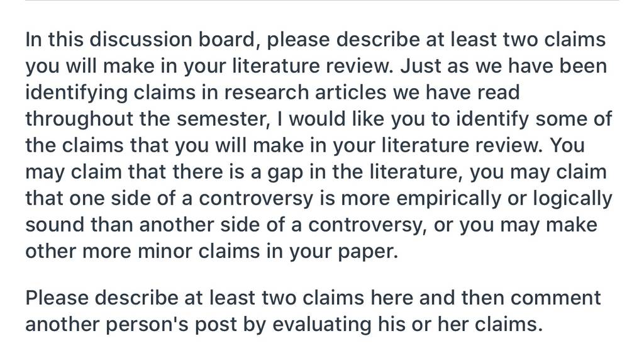
Task: Click the phrase "and then comment"
Action: pos(509,298)
